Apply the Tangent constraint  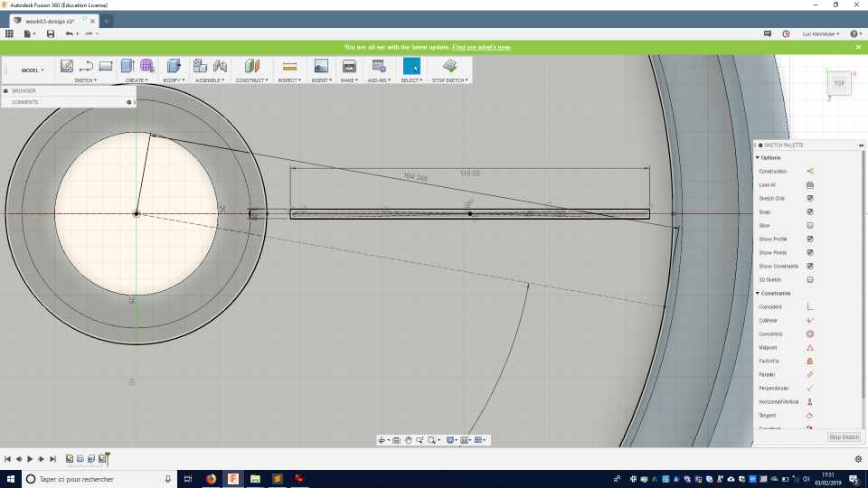click(x=810, y=415)
